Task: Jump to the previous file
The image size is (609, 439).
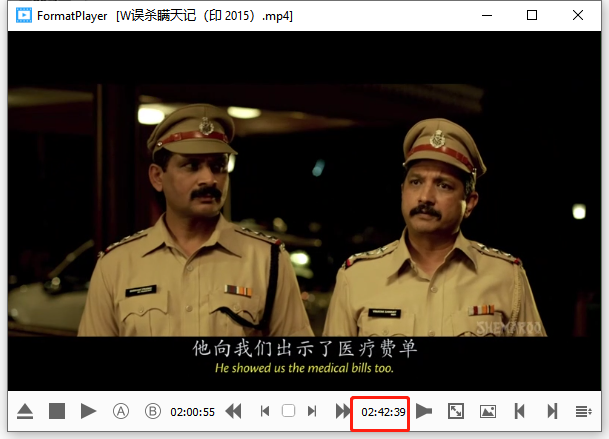Action: coord(520,411)
